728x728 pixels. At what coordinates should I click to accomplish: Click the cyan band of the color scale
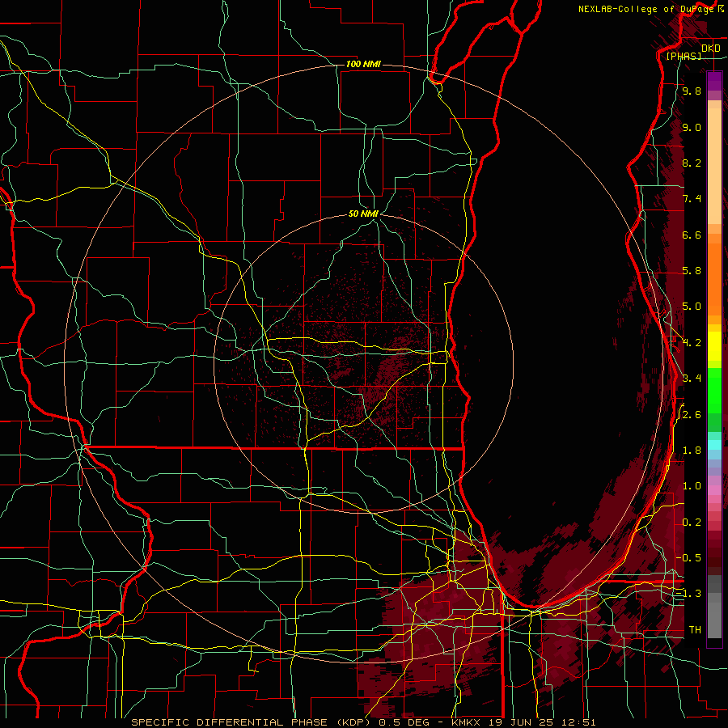click(x=714, y=444)
